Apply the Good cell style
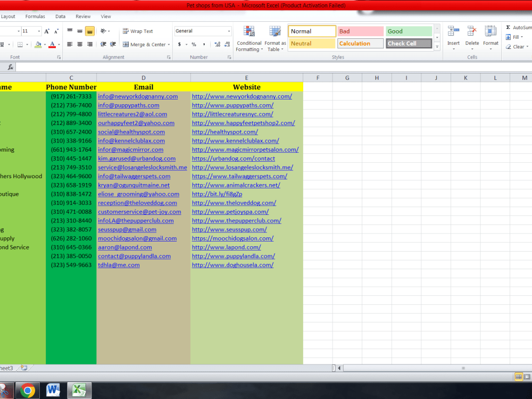This screenshot has width=532, height=399. [409, 31]
